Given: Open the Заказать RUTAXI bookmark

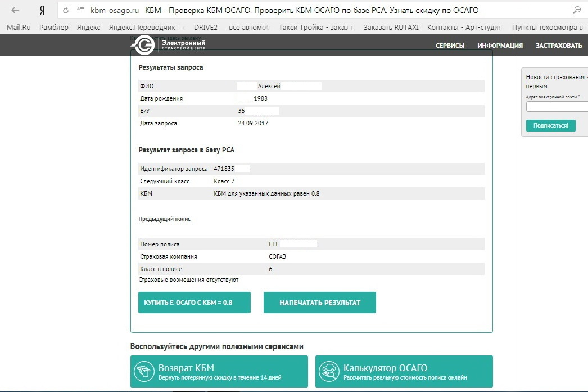Looking at the screenshot, I should tap(391, 28).
